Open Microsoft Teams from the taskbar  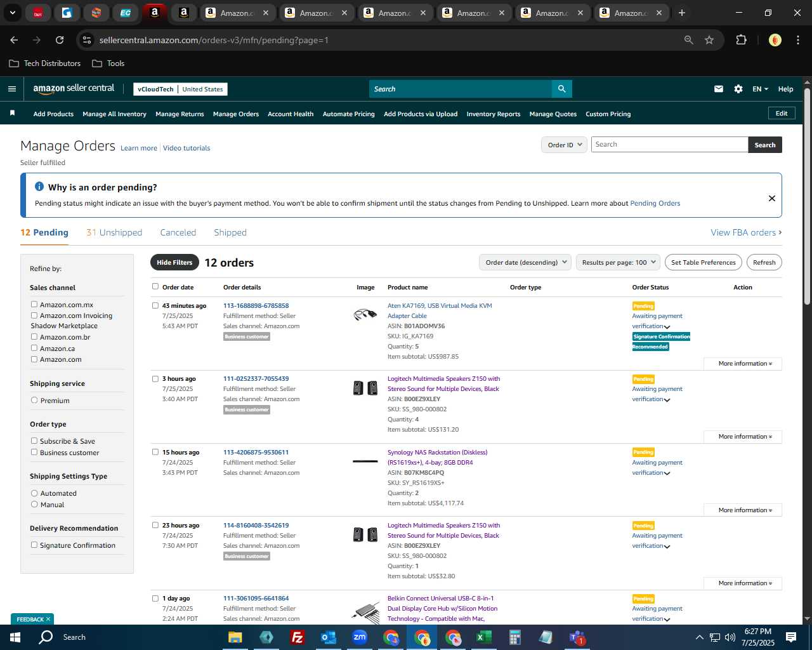coord(577,637)
